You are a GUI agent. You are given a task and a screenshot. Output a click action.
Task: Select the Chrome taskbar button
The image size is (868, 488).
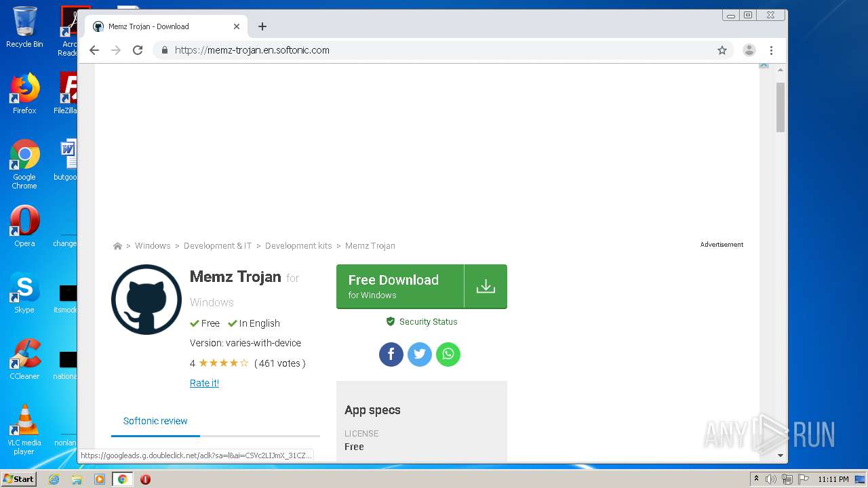[122, 479]
